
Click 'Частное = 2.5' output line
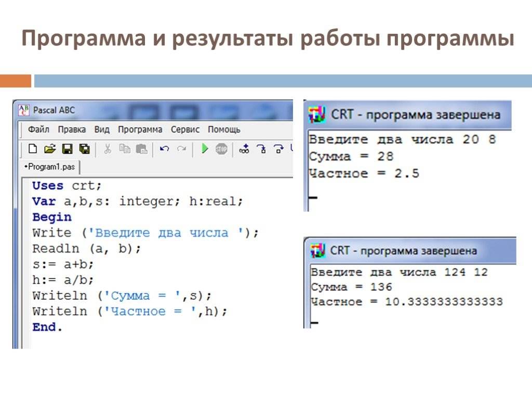pos(364,174)
